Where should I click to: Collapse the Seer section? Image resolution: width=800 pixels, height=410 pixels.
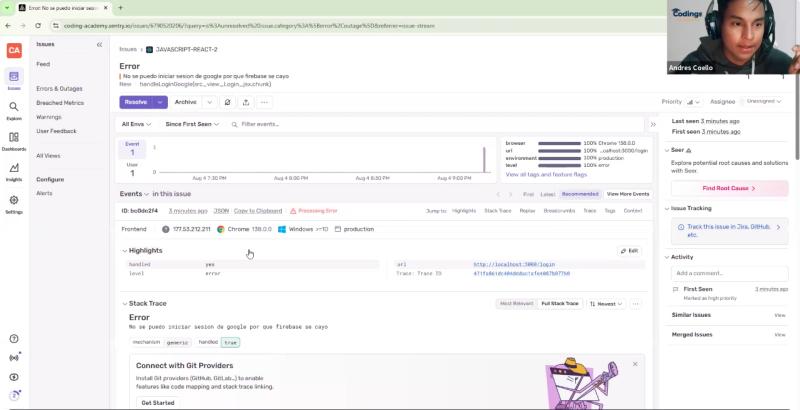pyautogui.click(x=667, y=150)
